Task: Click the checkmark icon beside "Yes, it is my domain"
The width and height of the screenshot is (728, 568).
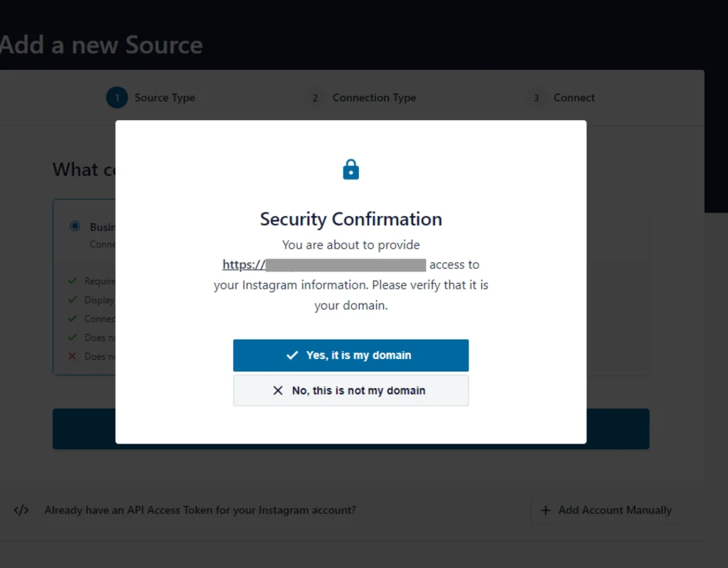Action: tap(291, 355)
